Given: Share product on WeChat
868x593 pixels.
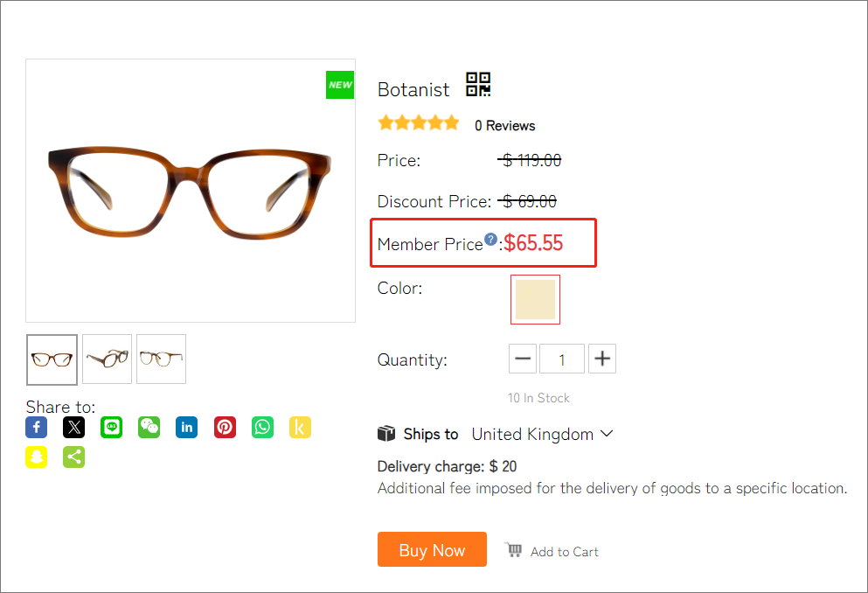Looking at the screenshot, I should coord(149,428).
